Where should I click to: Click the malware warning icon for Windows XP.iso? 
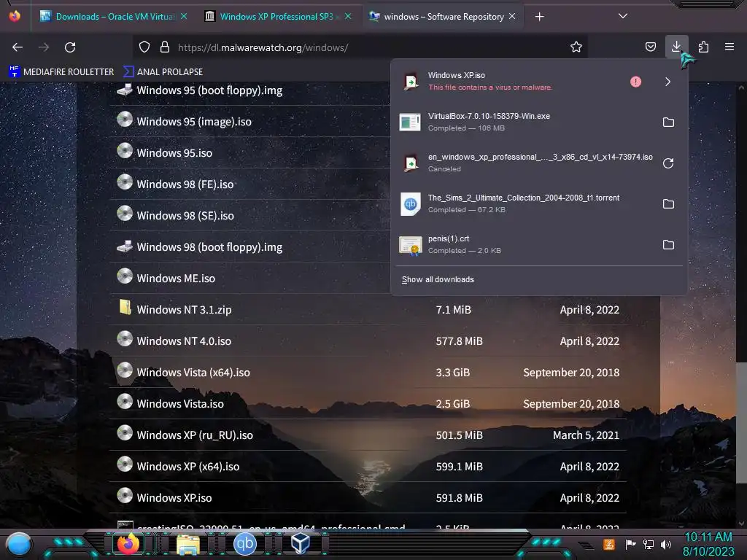(635, 82)
